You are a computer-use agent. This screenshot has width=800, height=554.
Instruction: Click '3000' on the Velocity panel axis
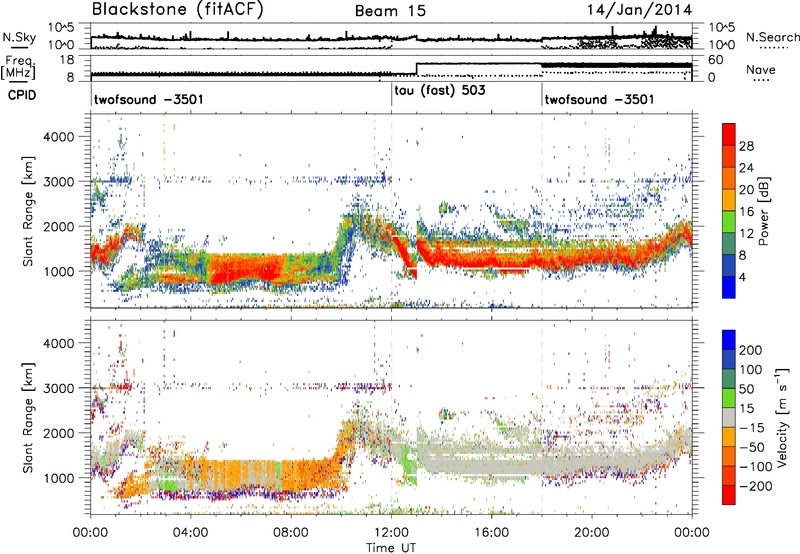59,388
